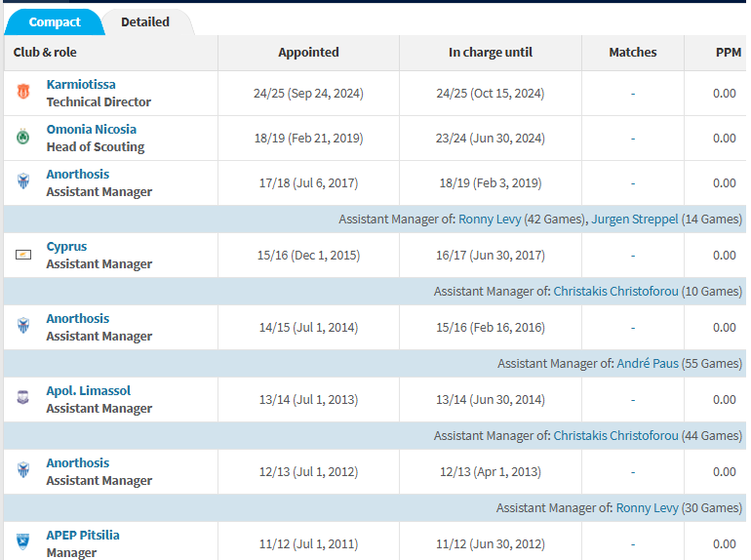Image resolution: width=751 pixels, height=560 pixels.
Task: Click the Karmiotissa row matches dash
Action: tap(633, 94)
